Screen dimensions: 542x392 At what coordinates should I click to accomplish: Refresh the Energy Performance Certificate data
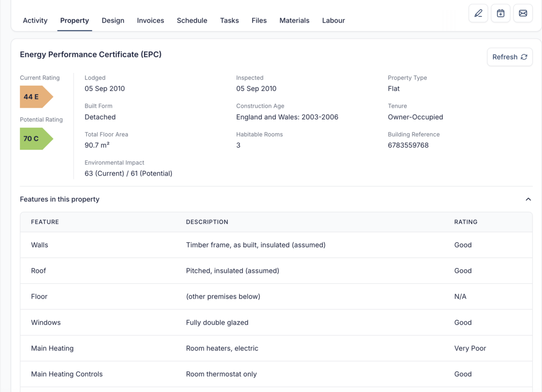pyautogui.click(x=510, y=57)
